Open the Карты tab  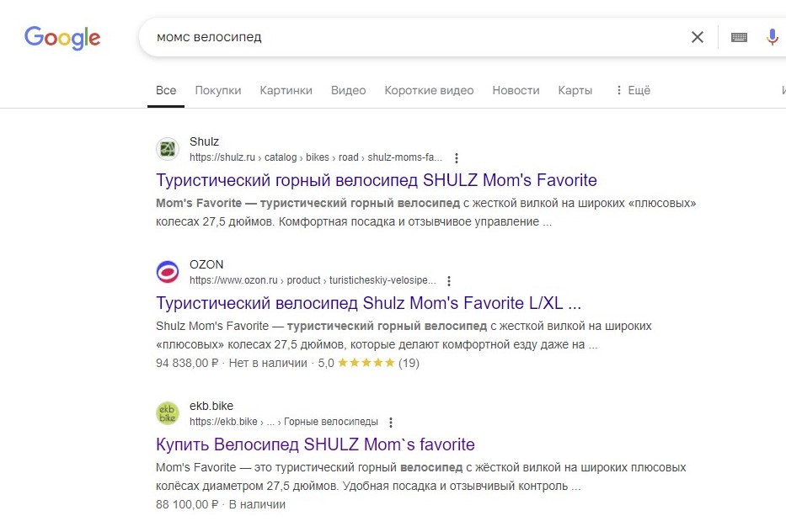click(x=575, y=90)
